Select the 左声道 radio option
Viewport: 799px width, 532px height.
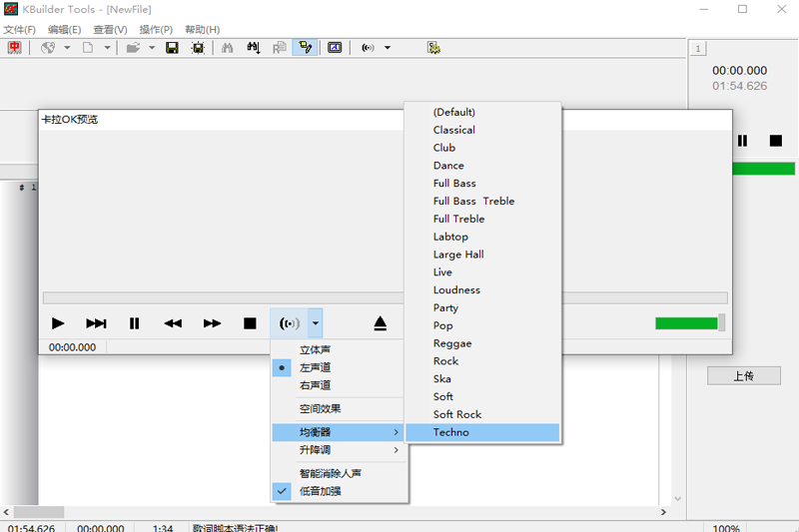(315, 367)
